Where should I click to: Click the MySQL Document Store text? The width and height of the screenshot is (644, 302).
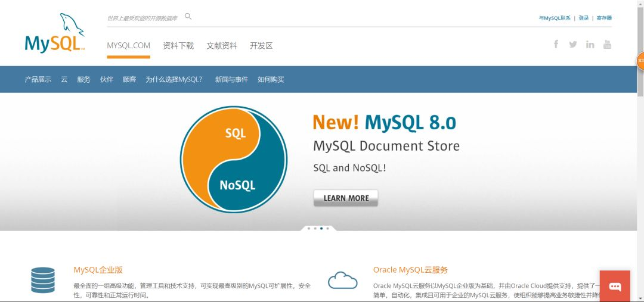[x=386, y=146]
